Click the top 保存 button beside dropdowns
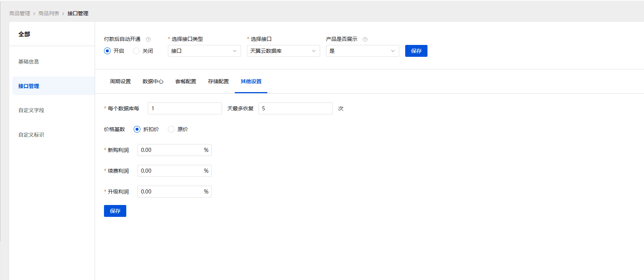Image resolution: width=644 pixels, height=280 pixels. point(416,51)
